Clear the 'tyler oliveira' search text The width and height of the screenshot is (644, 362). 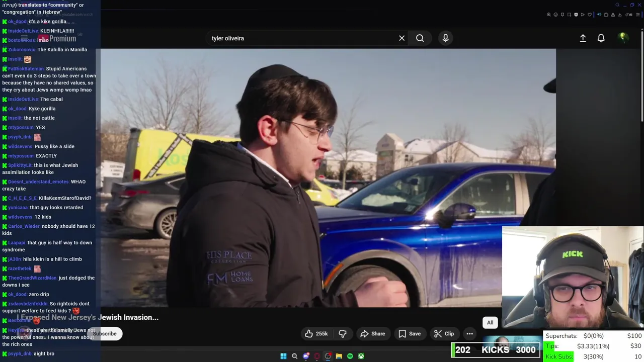click(401, 38)
